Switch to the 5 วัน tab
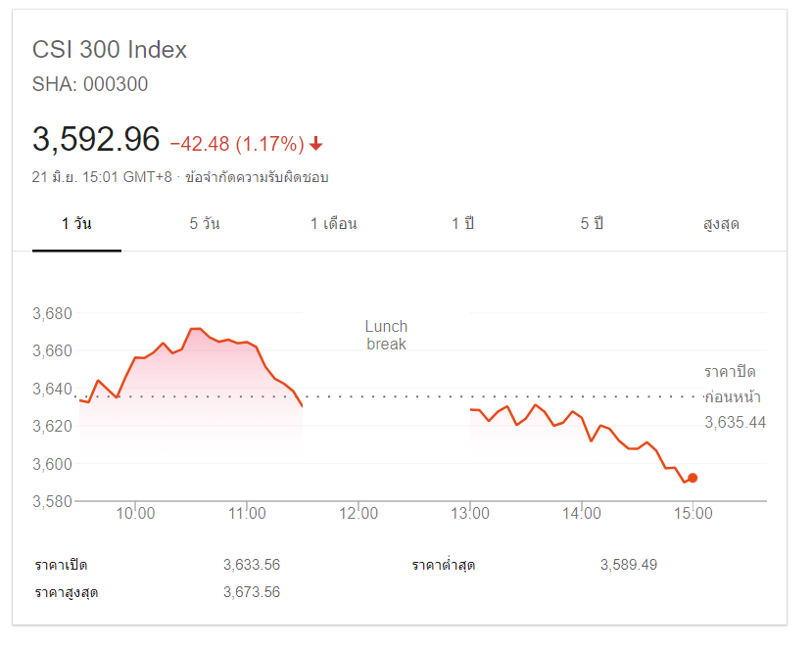The height and width of the screenshot is (647, 812). tap(205, 224)
